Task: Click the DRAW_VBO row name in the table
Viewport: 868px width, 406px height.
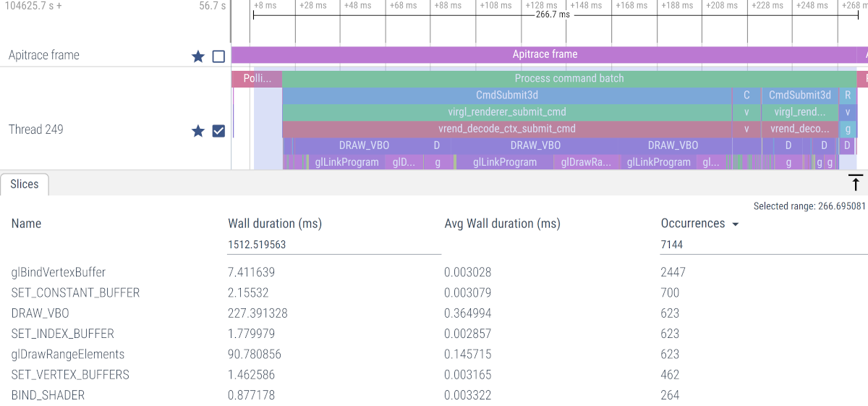Action: coord(41,313)
